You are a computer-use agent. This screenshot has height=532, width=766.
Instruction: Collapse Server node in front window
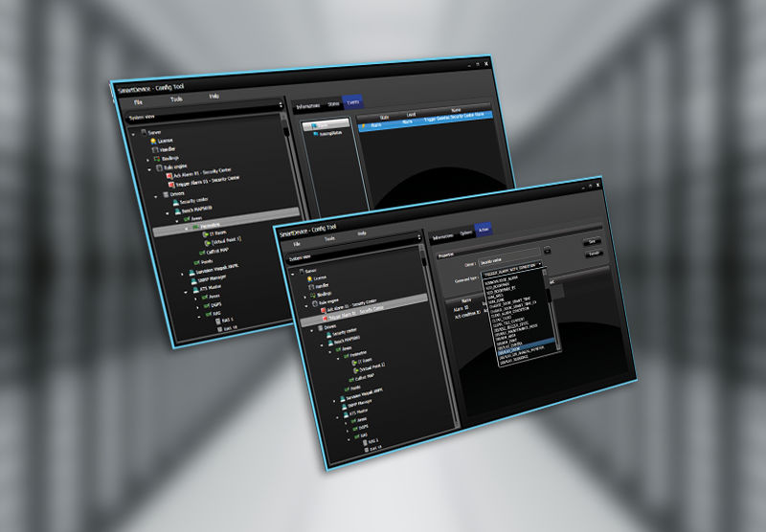coord(293,274)
